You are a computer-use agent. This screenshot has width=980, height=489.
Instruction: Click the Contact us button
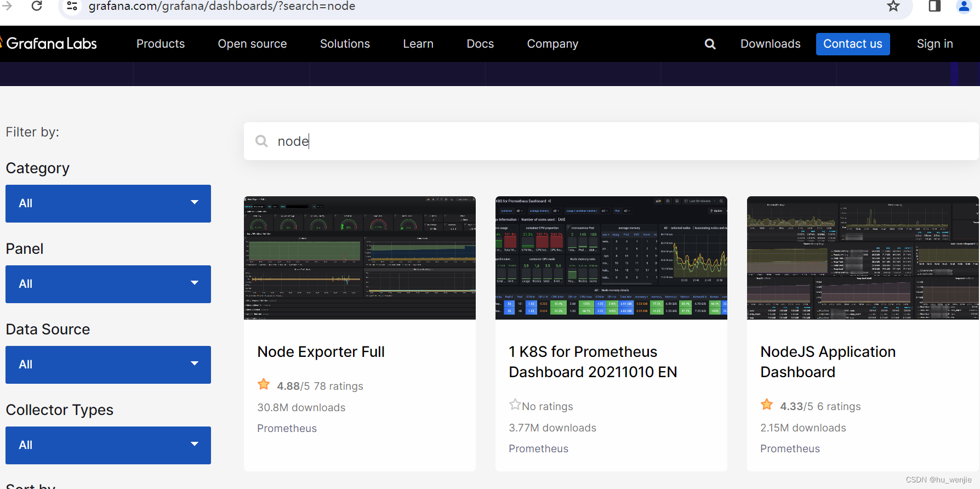[853, 44]
